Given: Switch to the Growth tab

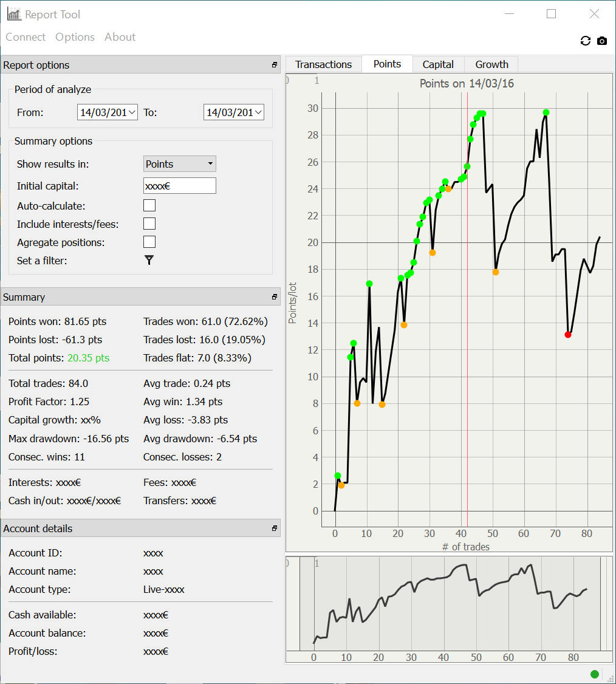Looking at the screenshot, I should tap(491, 64).
